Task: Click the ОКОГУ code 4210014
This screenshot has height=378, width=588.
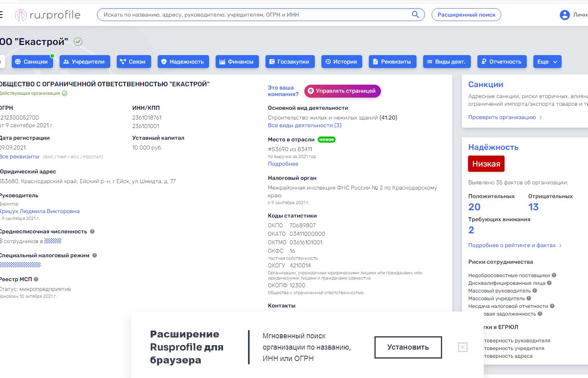Action: tap(300, 265)
